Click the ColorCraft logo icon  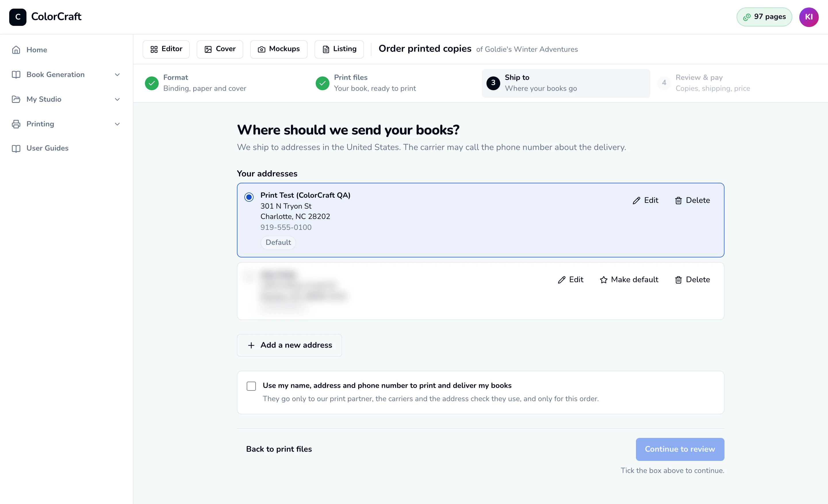point(18,17)
